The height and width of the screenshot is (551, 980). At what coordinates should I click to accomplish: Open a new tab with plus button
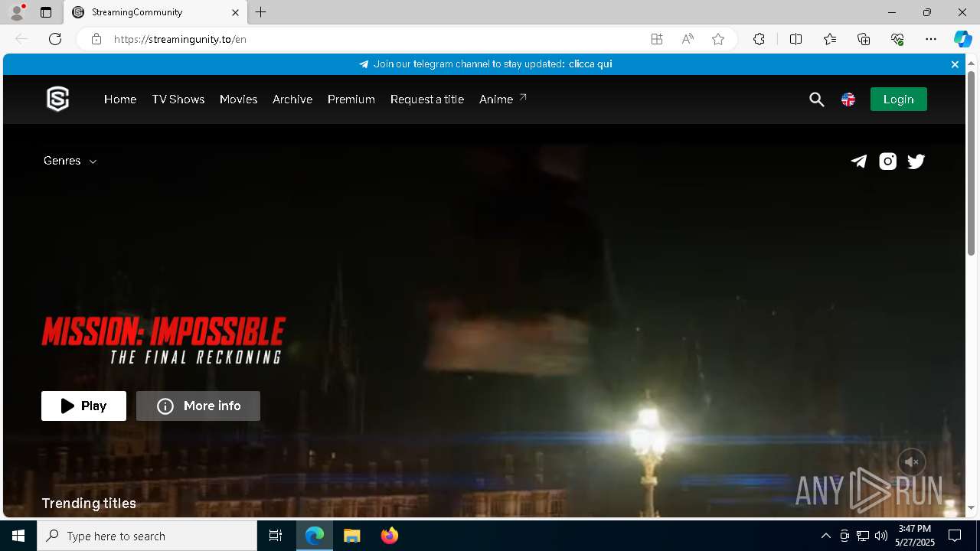click(x=261, y=12)
